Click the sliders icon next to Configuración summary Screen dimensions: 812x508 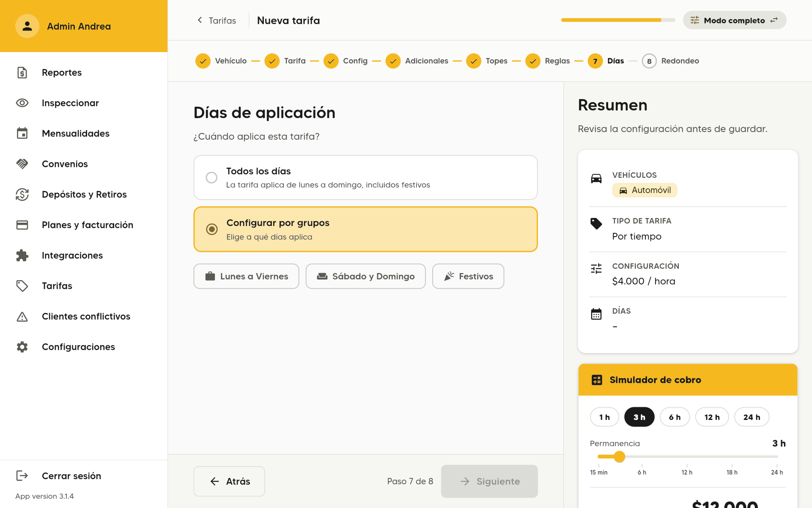coord(596,268)
